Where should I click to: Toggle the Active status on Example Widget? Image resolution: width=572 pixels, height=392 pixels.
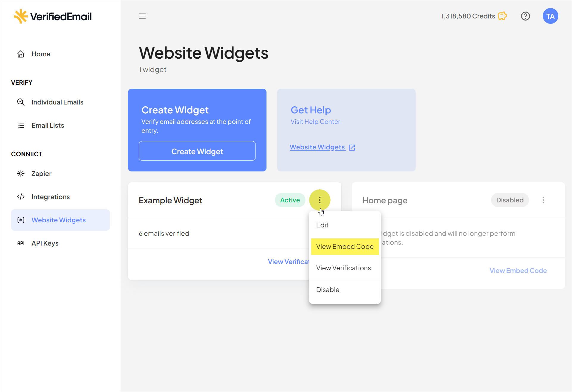point(327,289)
